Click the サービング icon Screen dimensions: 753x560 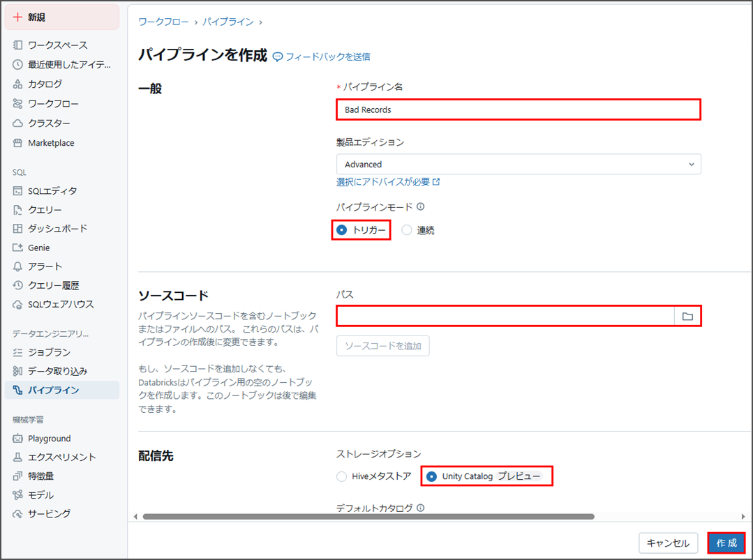(x=17, y=514)
